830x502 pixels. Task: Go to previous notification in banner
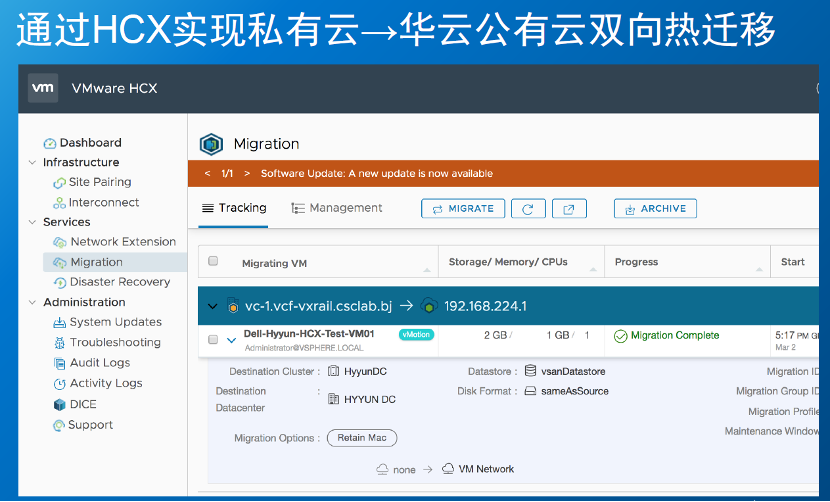(208, 173)
